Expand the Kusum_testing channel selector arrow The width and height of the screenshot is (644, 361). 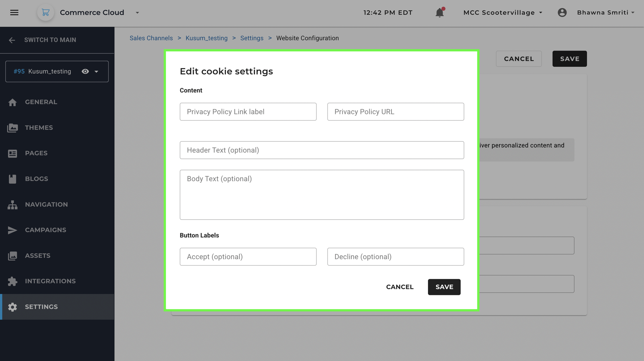97,72
